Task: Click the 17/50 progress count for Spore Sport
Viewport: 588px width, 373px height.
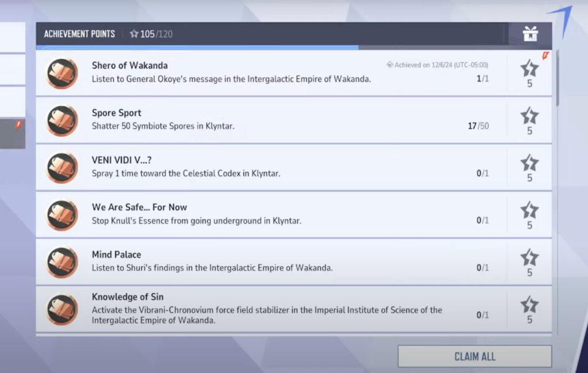Action: pyautogui.click(x=478, y=126)
